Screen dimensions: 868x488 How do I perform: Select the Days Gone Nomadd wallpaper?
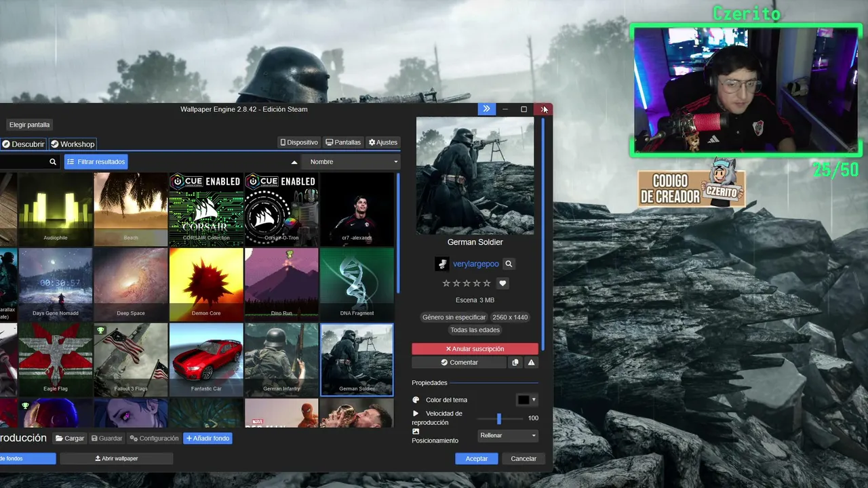pyautogui.click(x=56, y=284)
